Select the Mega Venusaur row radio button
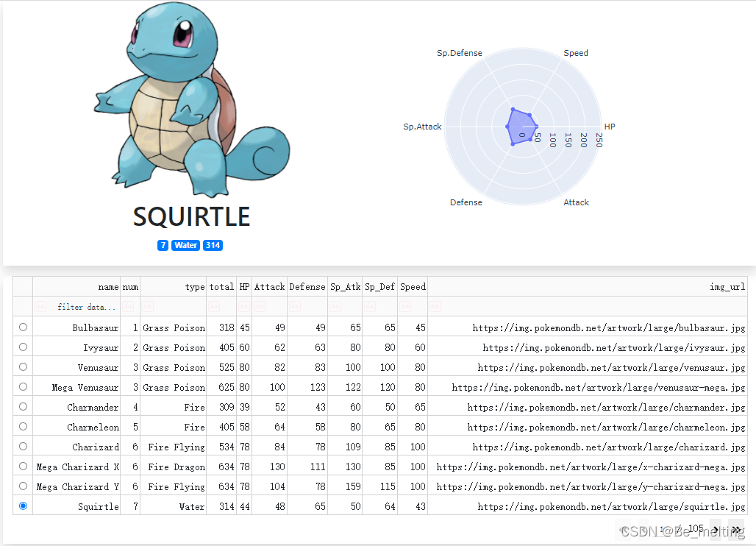Screen dimensions: 756x546 tap(23, 386)
